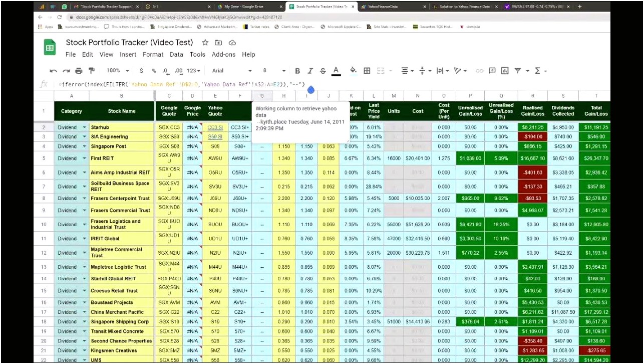
Task: Click the CC3.SI link in Starhub row
Action: pos(215,127)
